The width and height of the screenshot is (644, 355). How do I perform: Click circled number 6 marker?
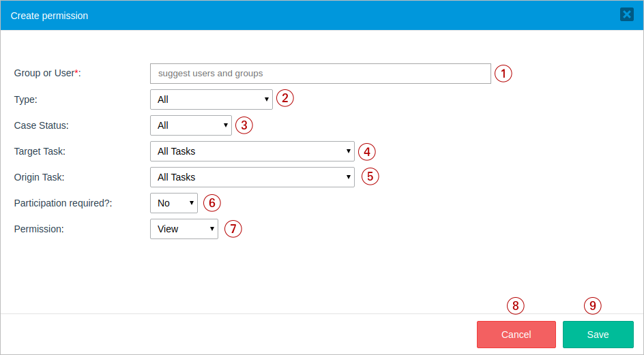click(211, 202)
